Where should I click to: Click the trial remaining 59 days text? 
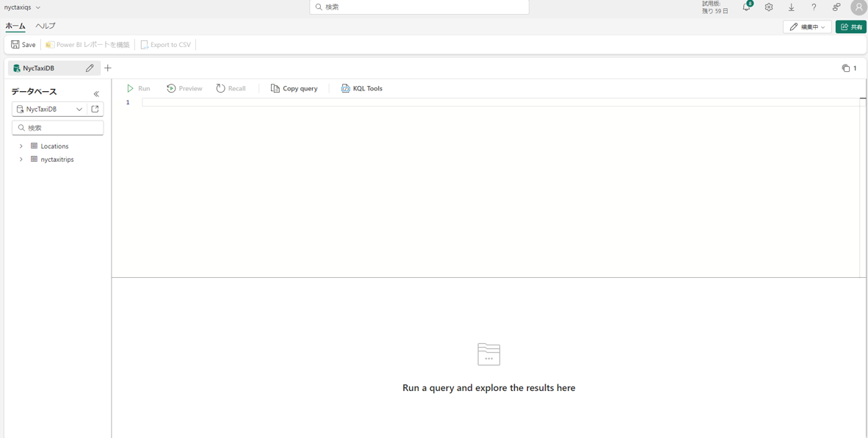coord(715,7)
